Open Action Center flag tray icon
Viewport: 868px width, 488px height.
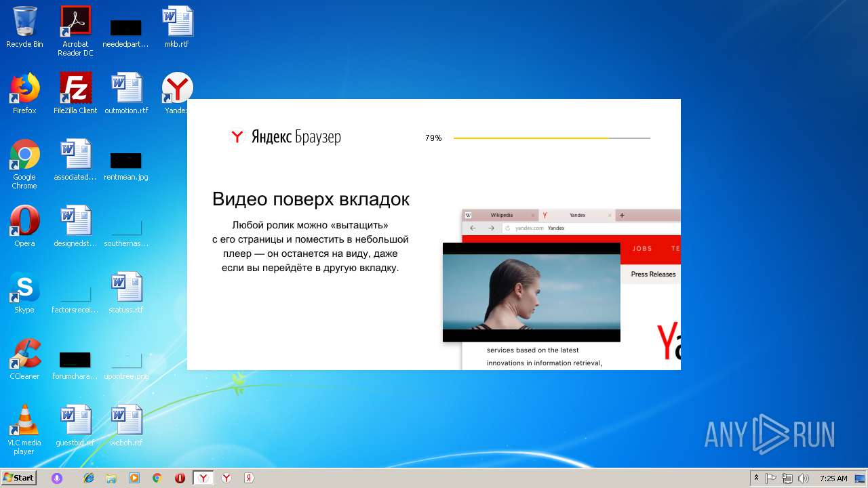(x=771, y=478)
